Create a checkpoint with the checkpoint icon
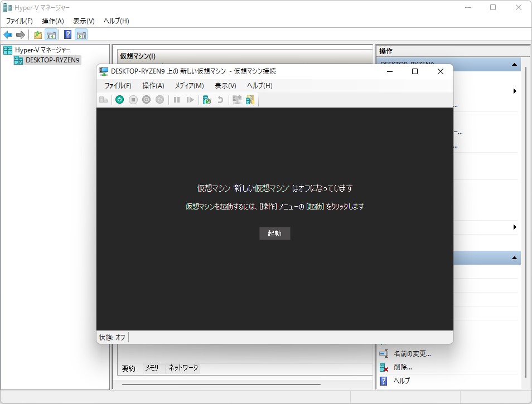 click(x=207, y=100)
